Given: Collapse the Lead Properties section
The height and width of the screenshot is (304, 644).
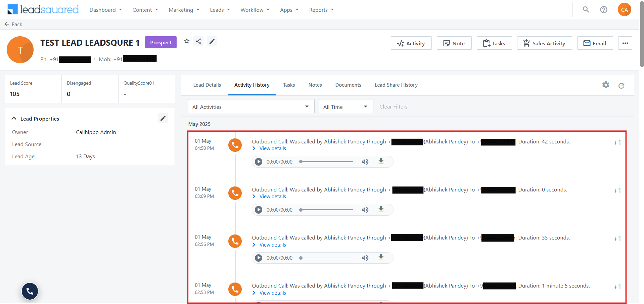Looking at the screenshot, I should coord(14,118).
